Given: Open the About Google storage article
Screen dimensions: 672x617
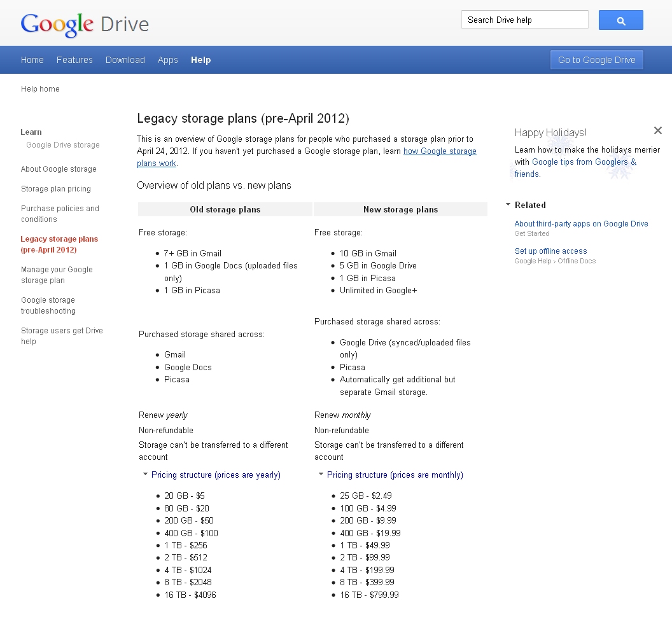Looking at the screenshot, I should [x=59, y=169].
